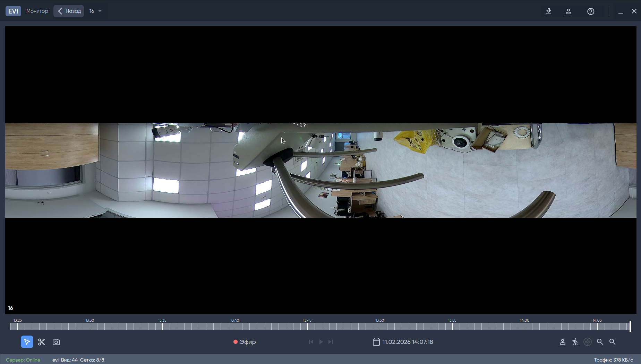Click the PTZ joystick control icon

click(x=588, y=342)
